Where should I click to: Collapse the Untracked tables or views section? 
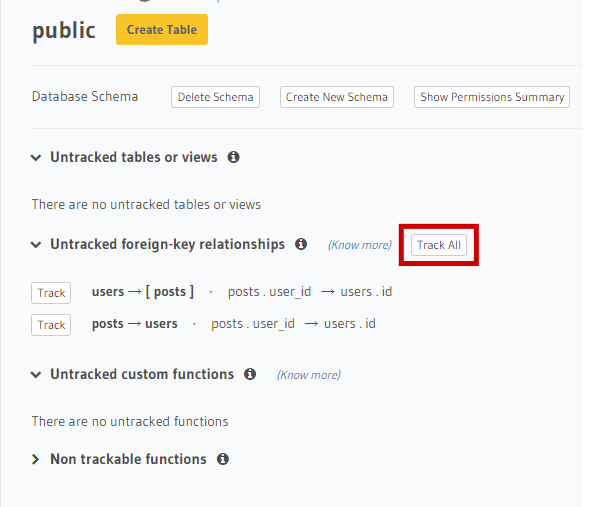pos(36,157)
